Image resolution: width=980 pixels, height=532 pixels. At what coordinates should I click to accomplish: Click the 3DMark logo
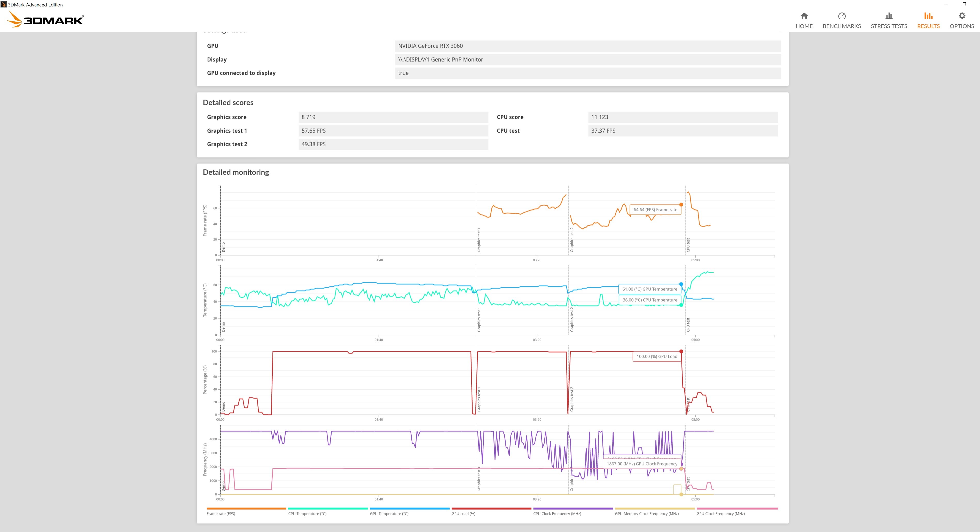45,19
